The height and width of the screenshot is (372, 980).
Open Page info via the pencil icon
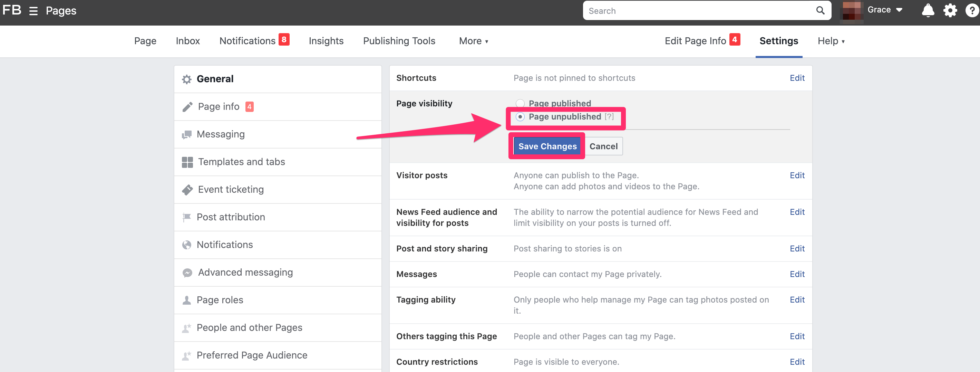click(187, 107)
